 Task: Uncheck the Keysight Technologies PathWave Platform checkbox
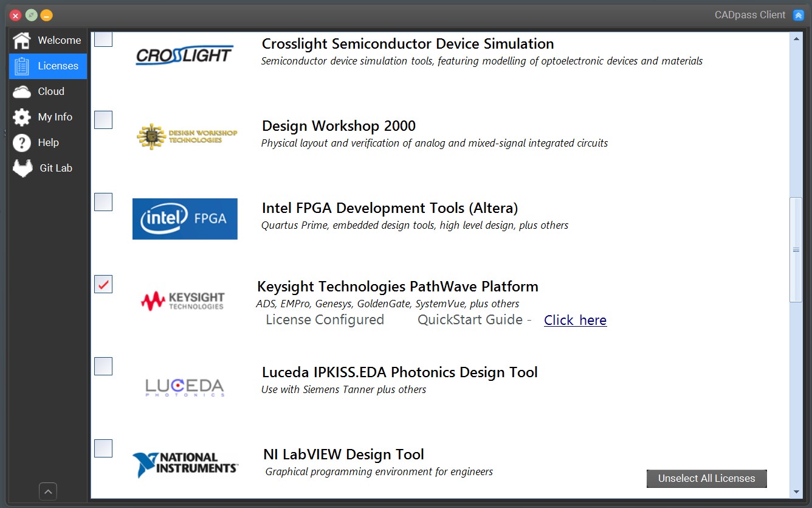103,284
